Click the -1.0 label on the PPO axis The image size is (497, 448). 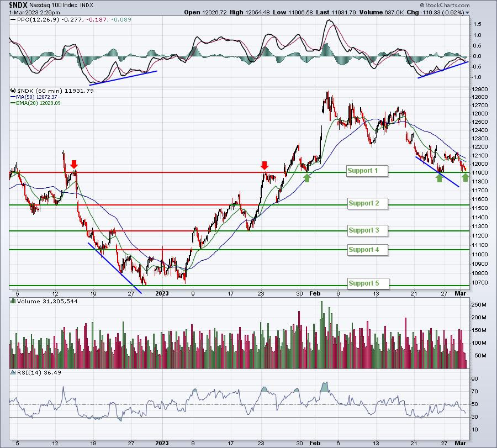477,77
